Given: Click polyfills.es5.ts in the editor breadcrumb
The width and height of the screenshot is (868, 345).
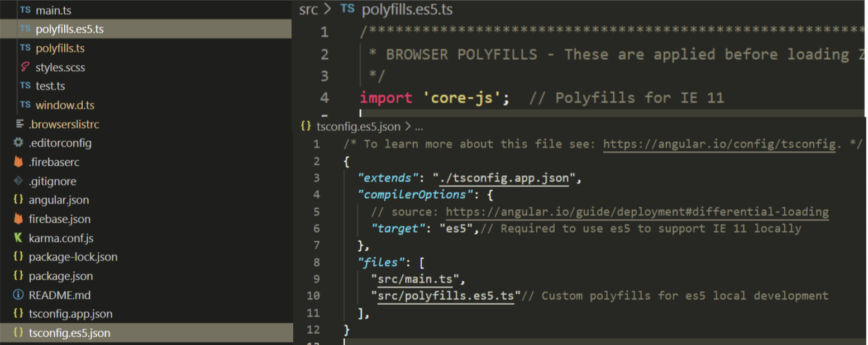Looking at the screenshot, I should pos(407,9).
